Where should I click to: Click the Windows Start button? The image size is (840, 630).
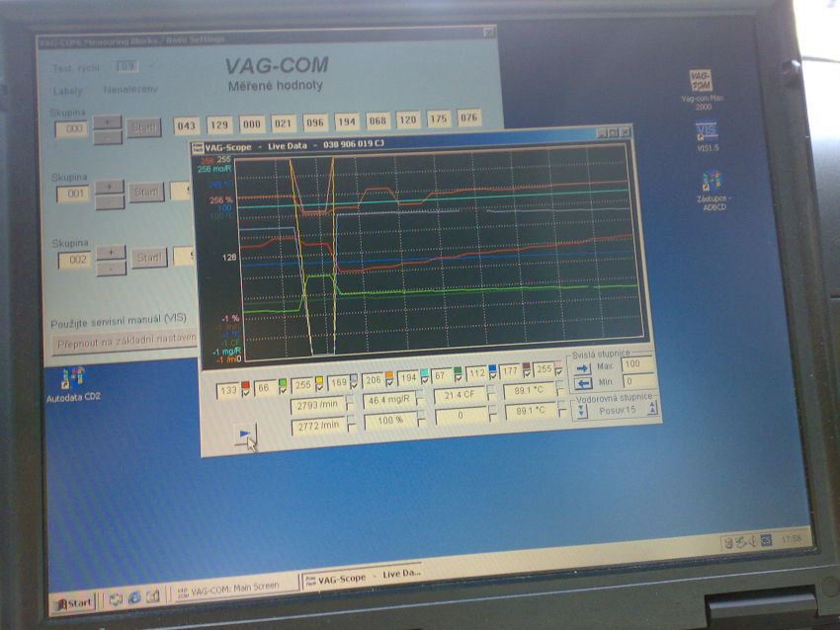[74, 603]
